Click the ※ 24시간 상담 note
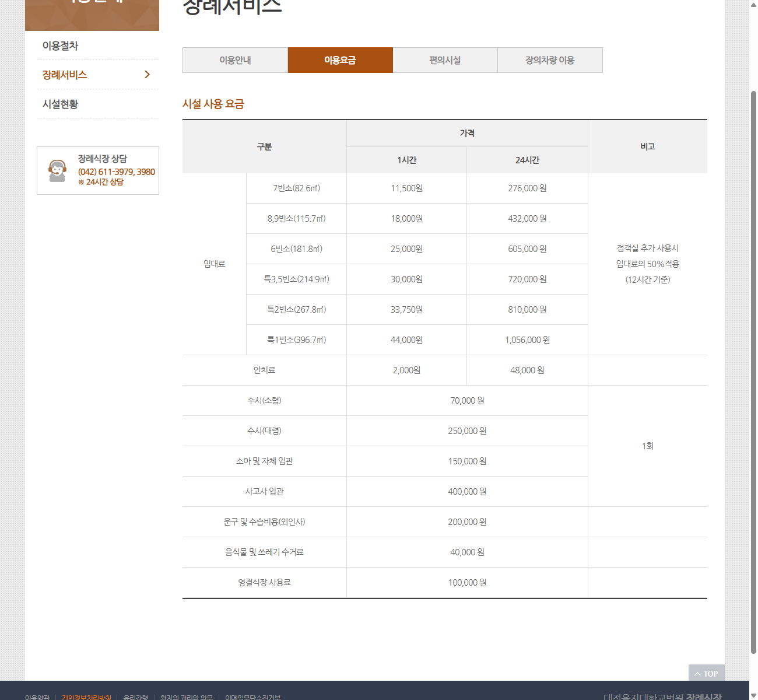 pyautogui.click(x=101, y=182)
